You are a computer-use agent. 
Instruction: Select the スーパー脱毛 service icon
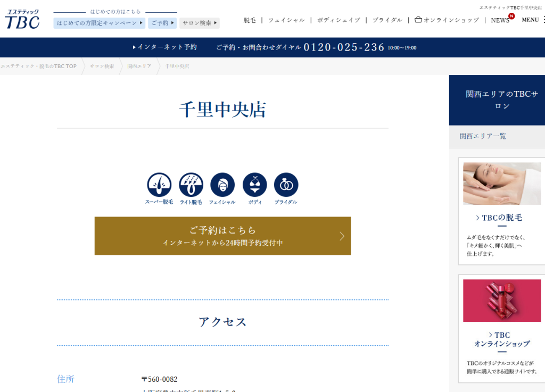[x=159, y=185]
